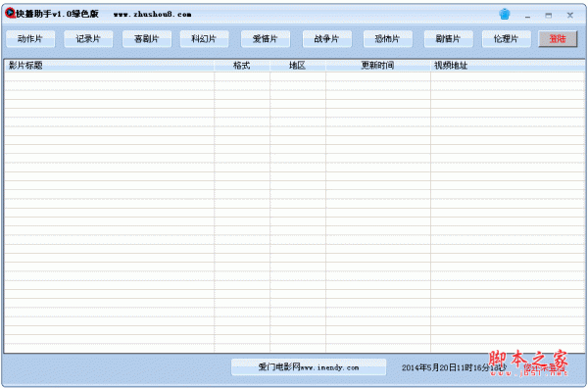Open the 动作片 category
The width and height of the screenshot is (588, 388).
tap(30, 39)
